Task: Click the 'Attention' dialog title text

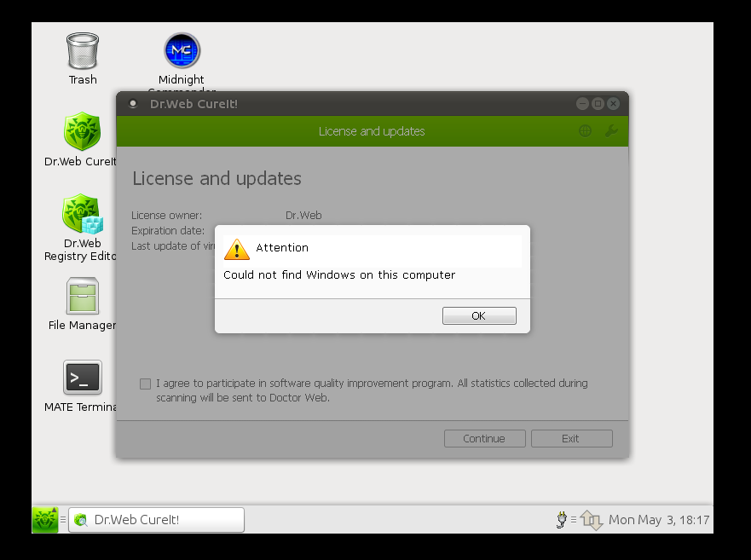Action: (282, 248)
